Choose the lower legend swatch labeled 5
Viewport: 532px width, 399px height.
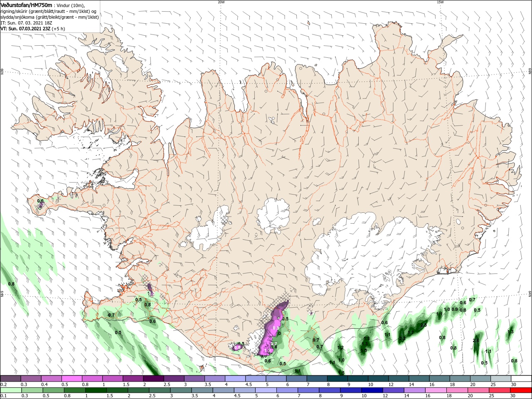[x=265, y=390]
